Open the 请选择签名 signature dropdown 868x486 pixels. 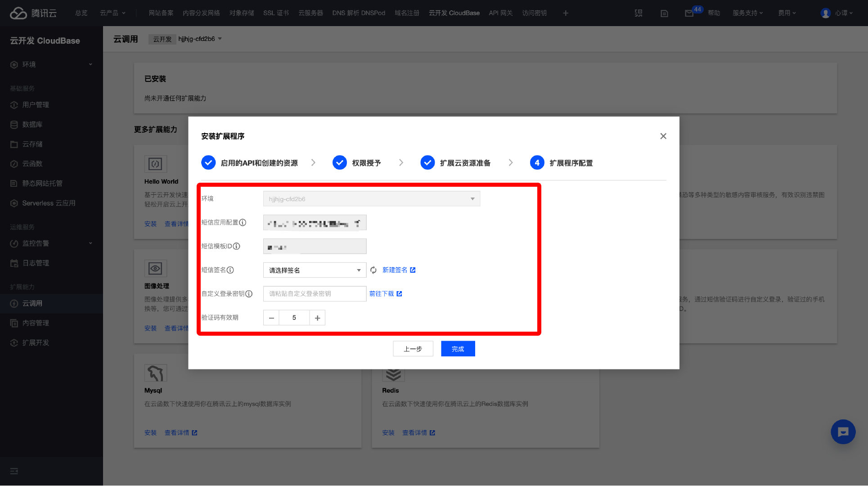point(315,270)
